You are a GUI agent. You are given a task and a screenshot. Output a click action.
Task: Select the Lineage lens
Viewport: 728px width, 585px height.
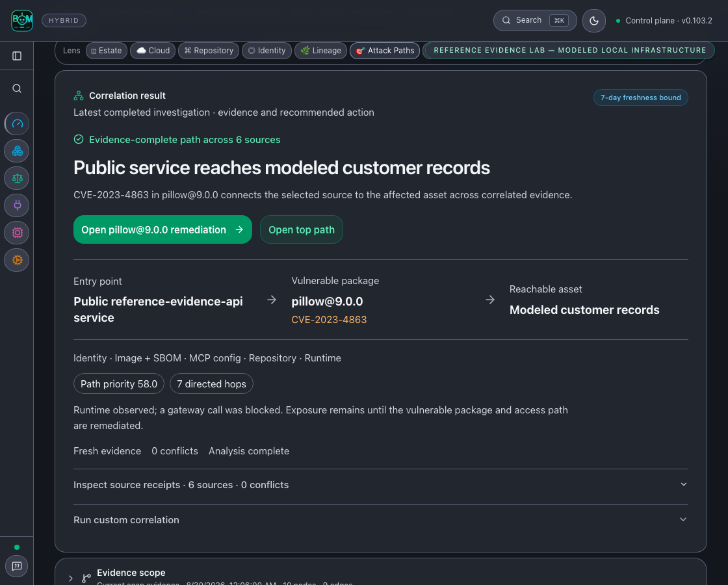pyautogui.click(x=321, y=51)
